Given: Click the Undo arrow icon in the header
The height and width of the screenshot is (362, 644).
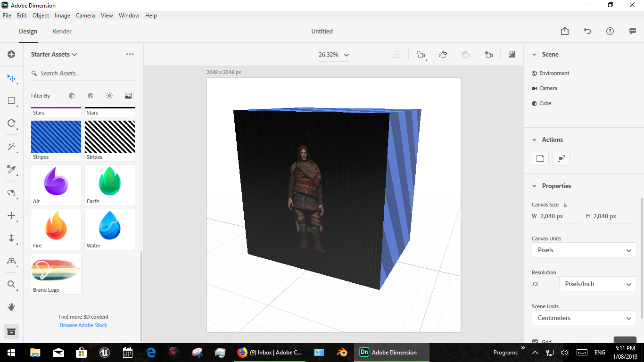Looking at the screenshot, I should click(587, 31).
